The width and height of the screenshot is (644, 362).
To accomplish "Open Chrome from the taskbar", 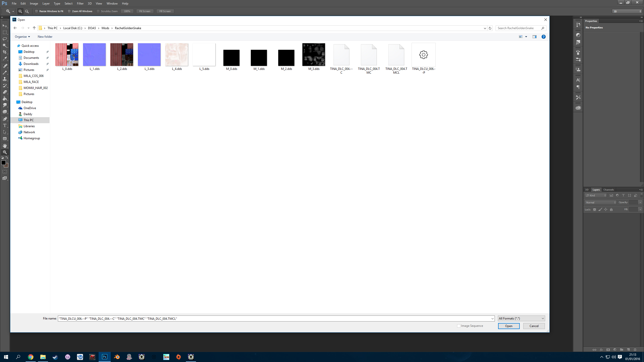I will pos(30,357).
